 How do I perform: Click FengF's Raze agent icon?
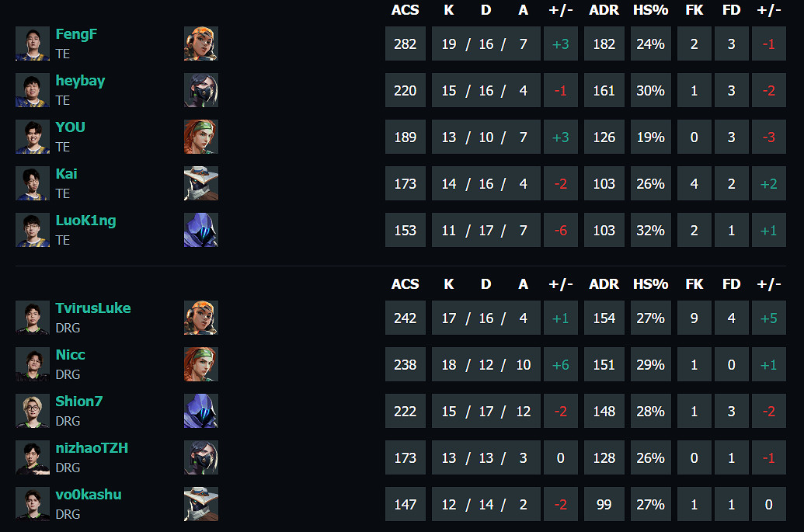201,43
